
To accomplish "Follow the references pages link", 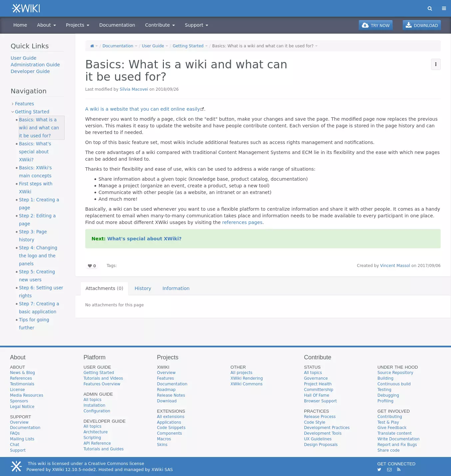I will 242,222.
